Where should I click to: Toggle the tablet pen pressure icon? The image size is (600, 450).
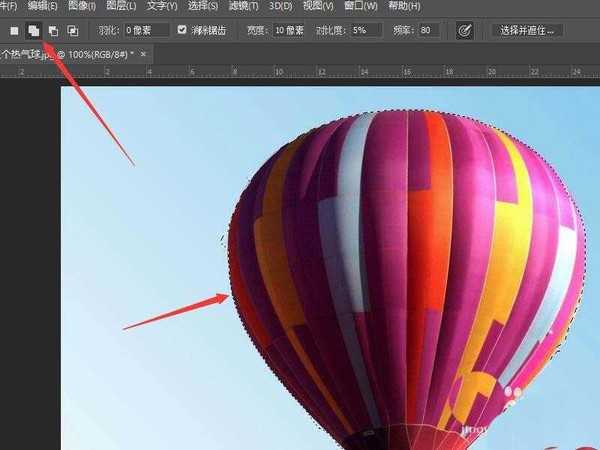(x=464, y=31)
